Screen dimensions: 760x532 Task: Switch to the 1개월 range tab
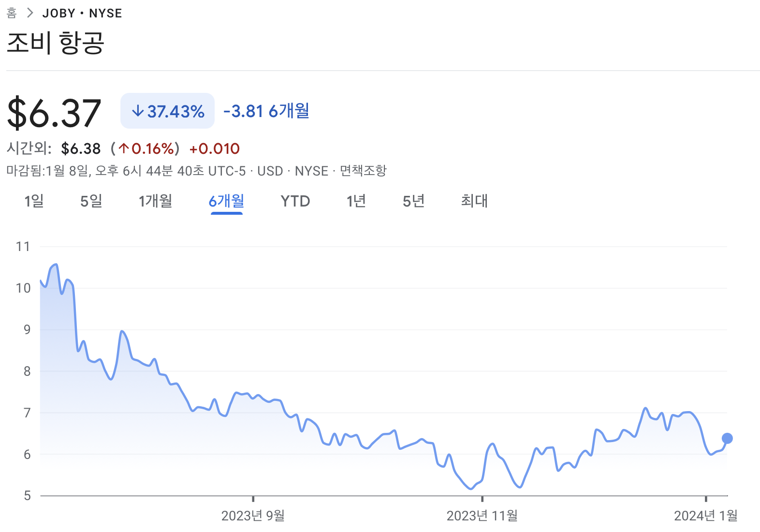[x=155, y=201]
